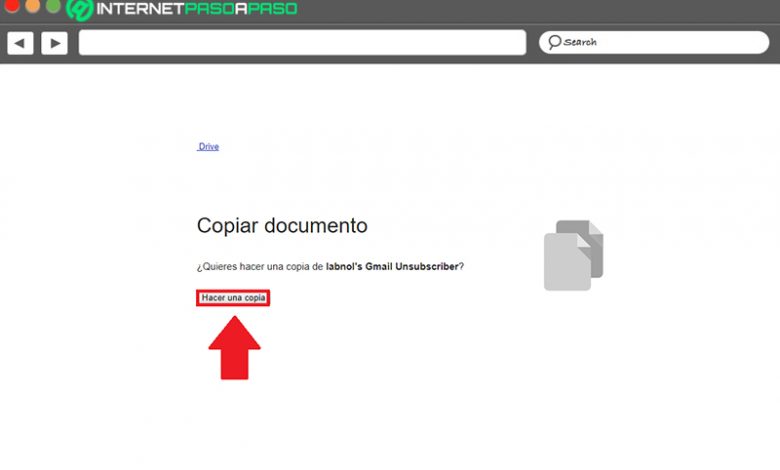Click the back navigation arrow button

point(20,43)
